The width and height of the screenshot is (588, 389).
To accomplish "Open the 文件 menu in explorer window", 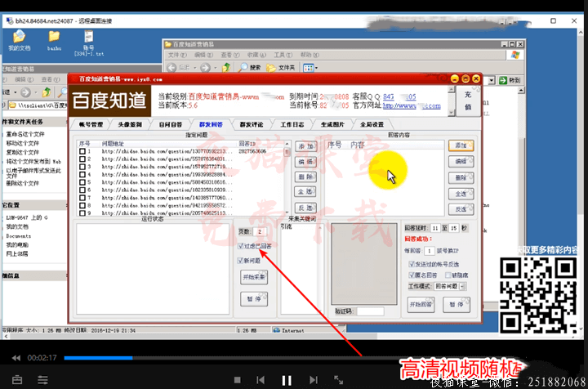I will pos(177,55).
